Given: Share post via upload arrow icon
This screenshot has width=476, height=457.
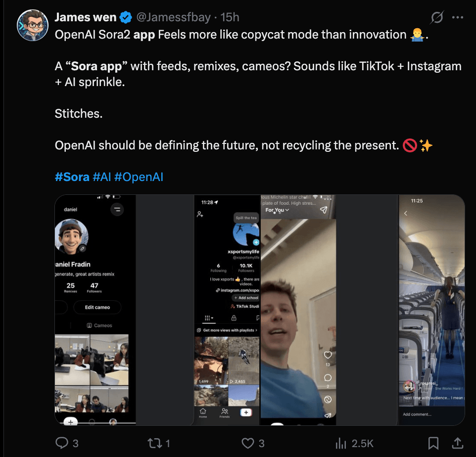Looking at the screenshot, I should (458, 443).
